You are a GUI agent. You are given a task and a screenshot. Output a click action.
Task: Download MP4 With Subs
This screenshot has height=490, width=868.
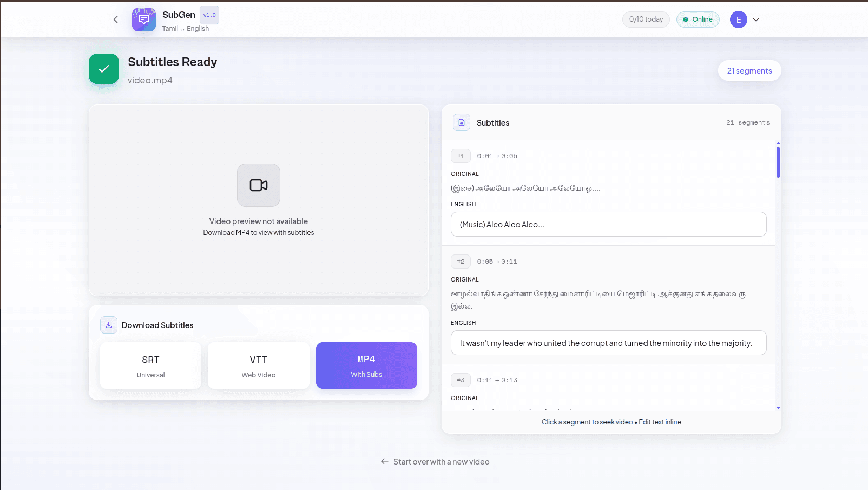point(366,365)
